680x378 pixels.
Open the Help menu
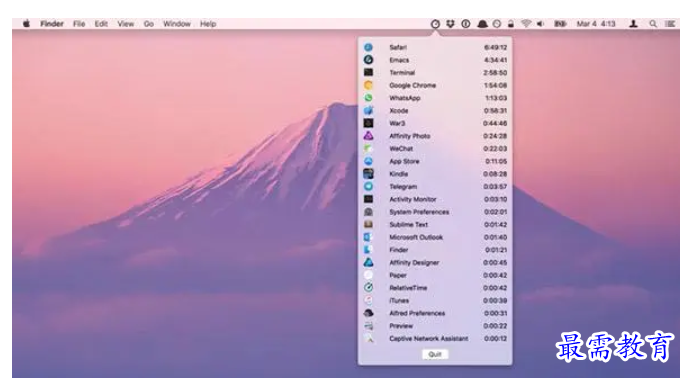[208, 24]
